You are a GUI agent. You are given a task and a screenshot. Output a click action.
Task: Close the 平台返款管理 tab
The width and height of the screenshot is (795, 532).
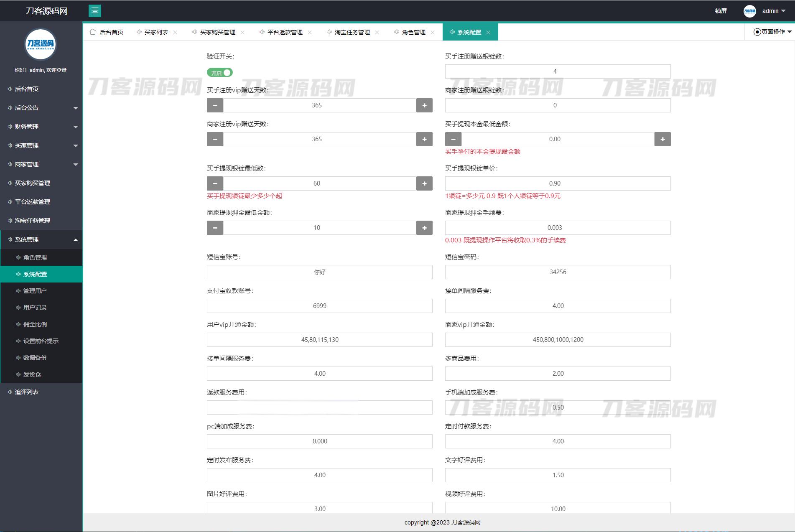[310, 33]
